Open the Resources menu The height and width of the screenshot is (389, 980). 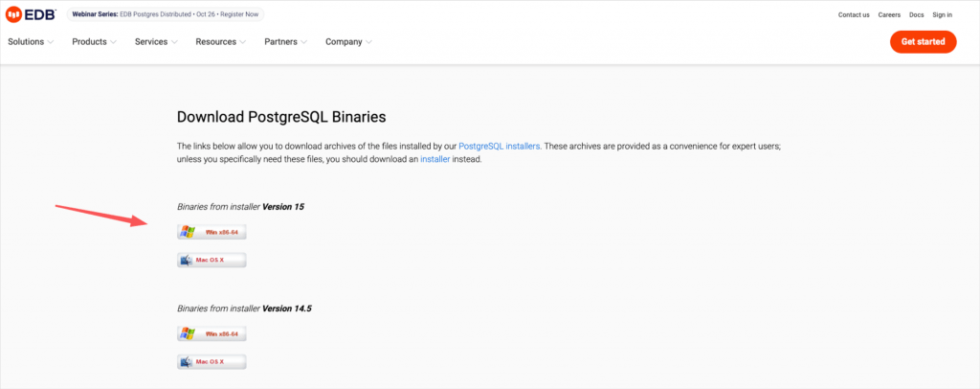tap(220, 42)
